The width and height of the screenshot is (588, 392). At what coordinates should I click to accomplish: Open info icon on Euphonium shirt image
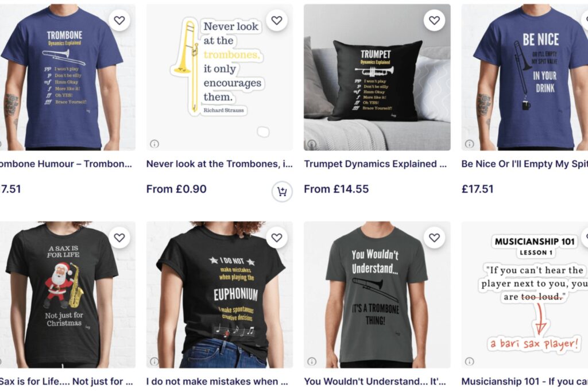(x=154, y=361)
